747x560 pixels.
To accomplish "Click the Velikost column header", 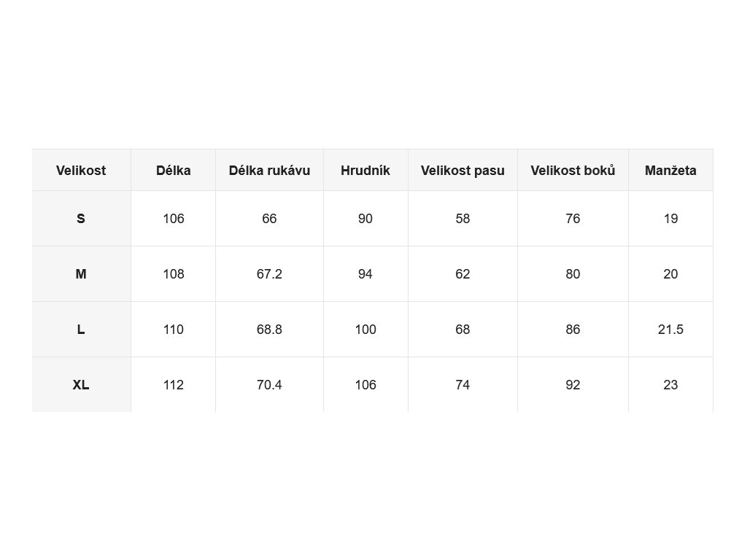I will pyautogui.click(x=81, y=170).
